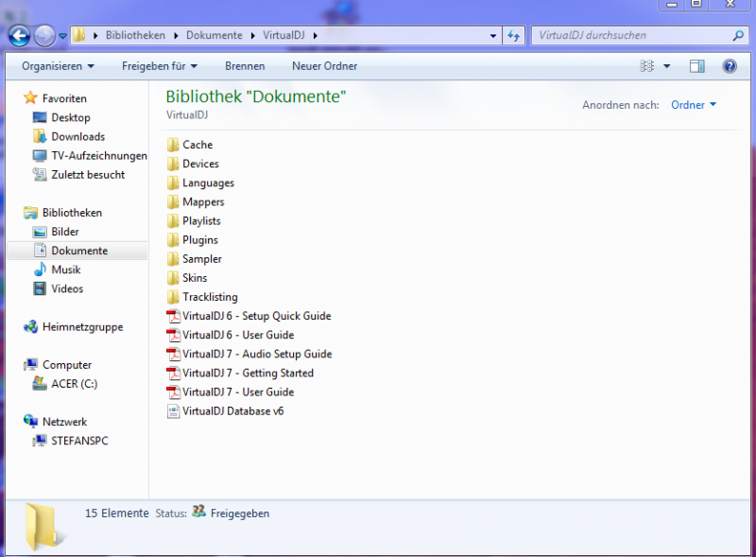
Task: Go back with the blue arrow button
Action: 19,36
